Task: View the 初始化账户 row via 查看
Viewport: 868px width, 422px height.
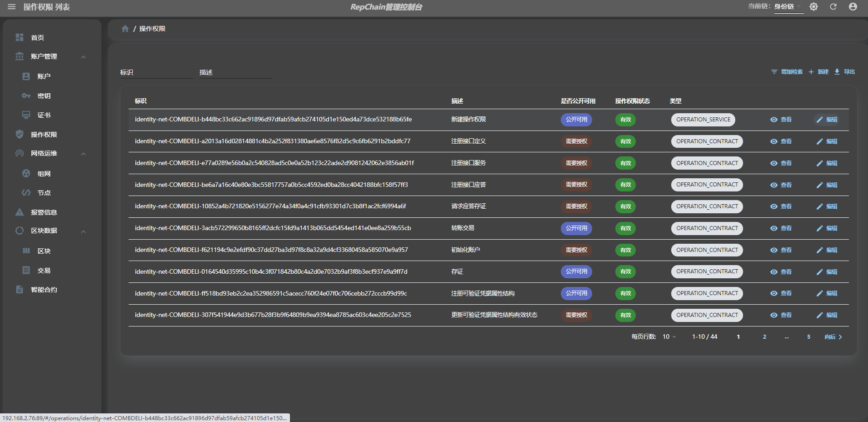Action: click(781, 250)
